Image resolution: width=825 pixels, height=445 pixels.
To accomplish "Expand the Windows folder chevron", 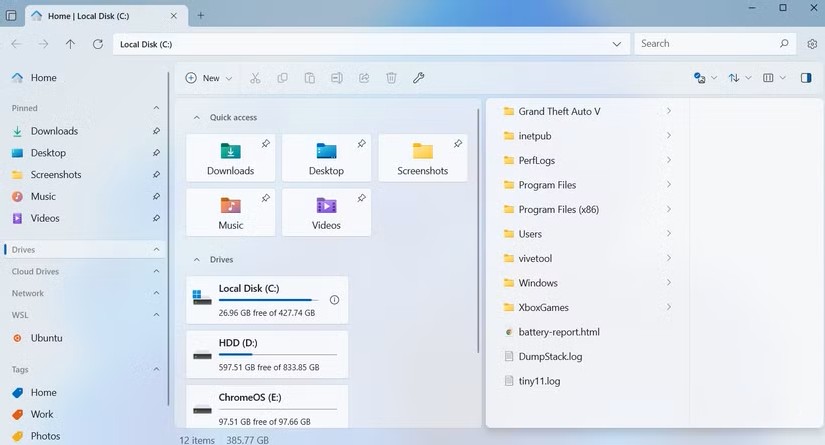I will click(x=669, y=282).
